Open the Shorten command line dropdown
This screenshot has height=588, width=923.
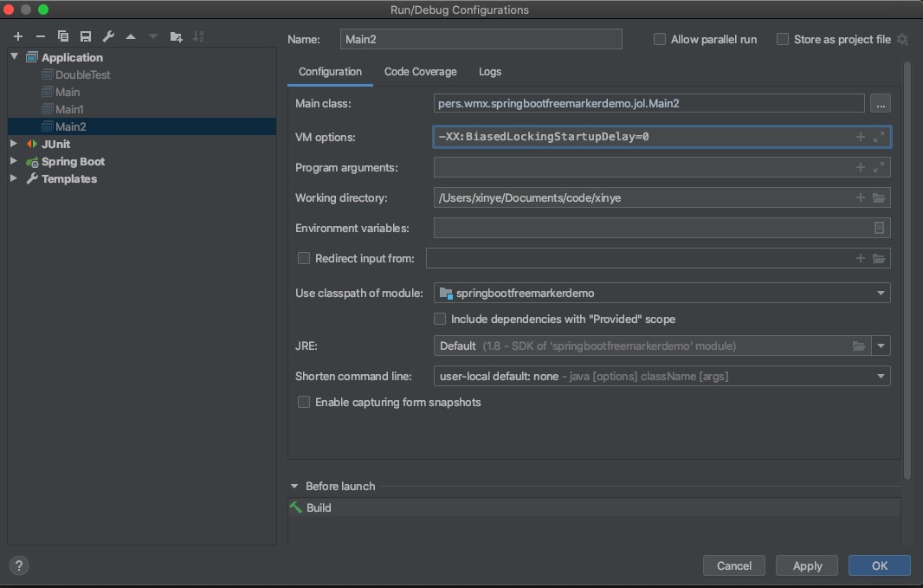pos(881,376)
